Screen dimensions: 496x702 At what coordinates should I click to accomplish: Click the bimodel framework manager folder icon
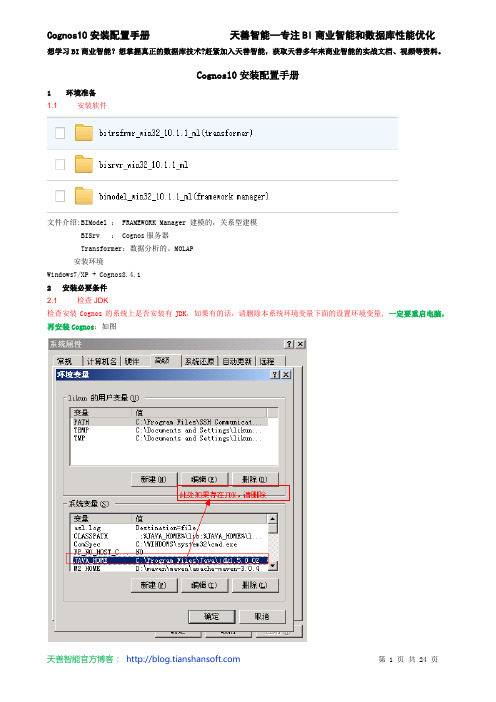point(84,196)
